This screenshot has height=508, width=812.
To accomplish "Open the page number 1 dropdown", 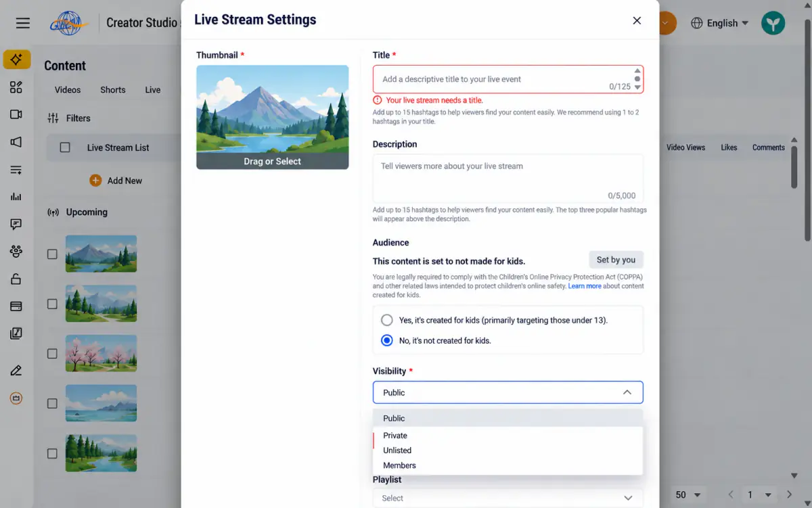I will (759, 494).
